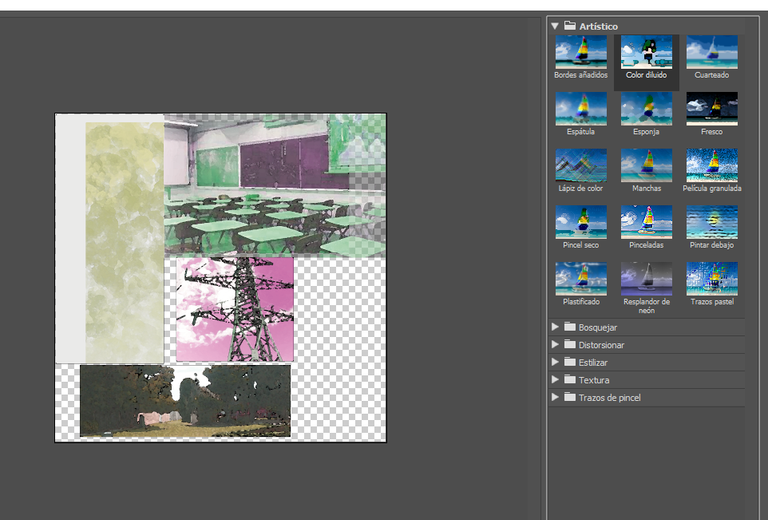Image resolution: width=768 pixels, height=520 pixels.
Task: Expand the Trazos de pincel category triangle
Action: coord(555,397)
